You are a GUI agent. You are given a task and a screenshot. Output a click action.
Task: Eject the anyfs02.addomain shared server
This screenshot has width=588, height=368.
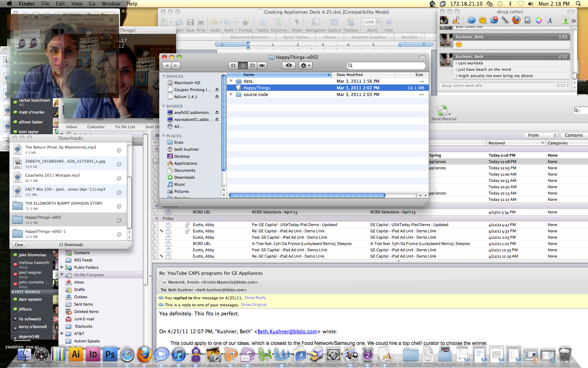(217, 113)
